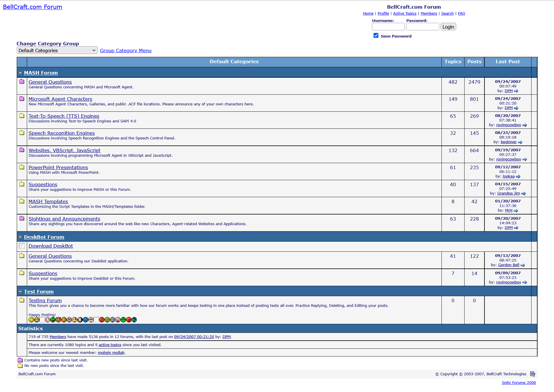The height and width of the screenshot is (392, 554).
Task: Jump to last post arrow by beginner
Action: coord(520,142)
